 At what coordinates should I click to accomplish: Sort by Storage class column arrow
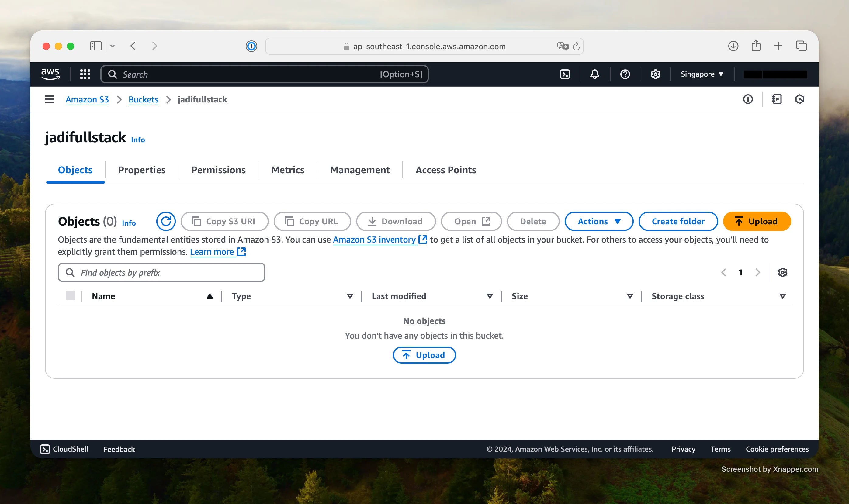point(782,296)
